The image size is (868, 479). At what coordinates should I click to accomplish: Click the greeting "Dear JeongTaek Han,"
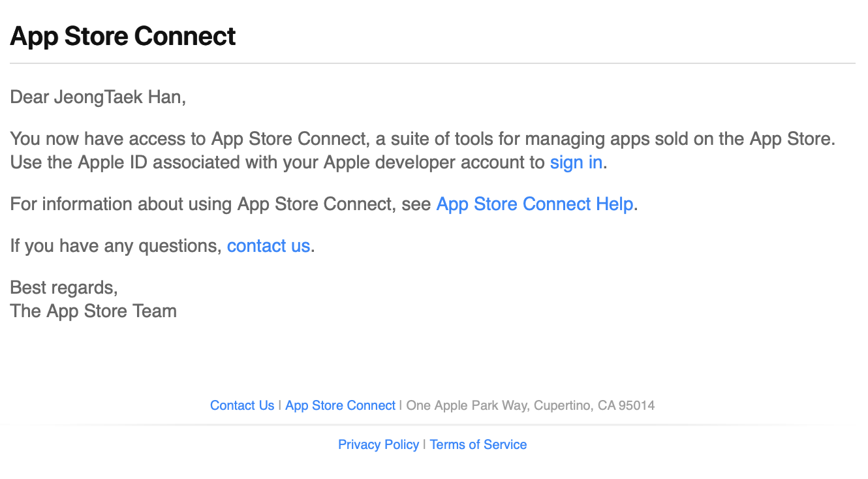[x=98, y=98]
